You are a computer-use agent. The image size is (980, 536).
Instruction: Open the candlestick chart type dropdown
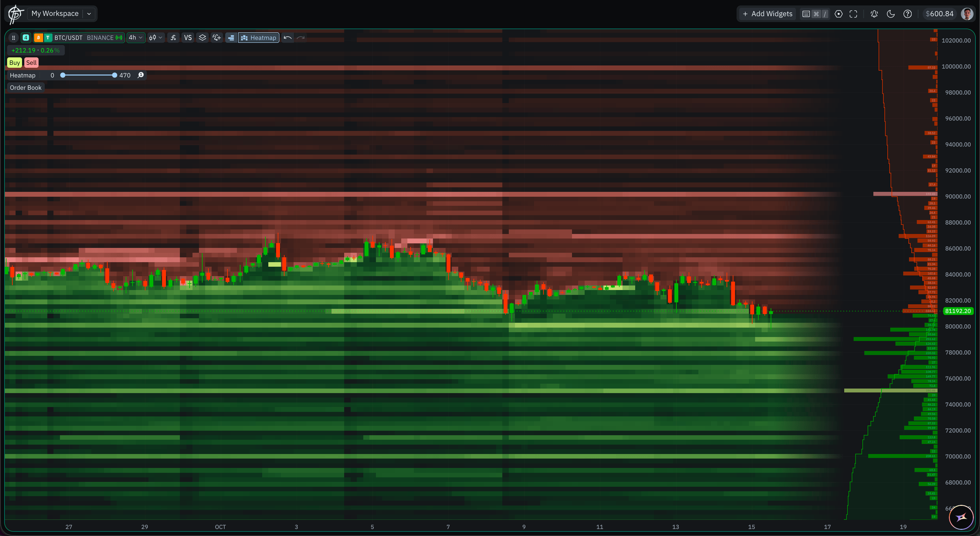[156, 38]
